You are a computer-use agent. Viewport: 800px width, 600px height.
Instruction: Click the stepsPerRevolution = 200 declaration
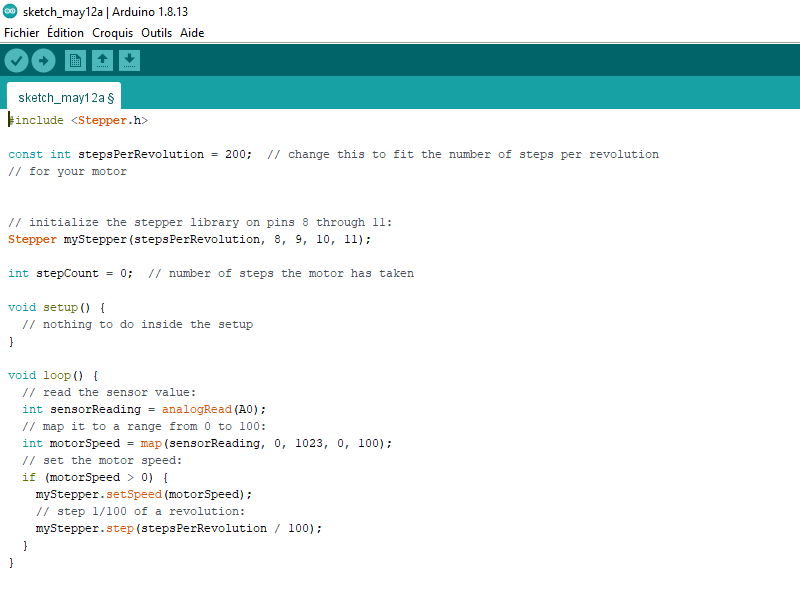130,155
